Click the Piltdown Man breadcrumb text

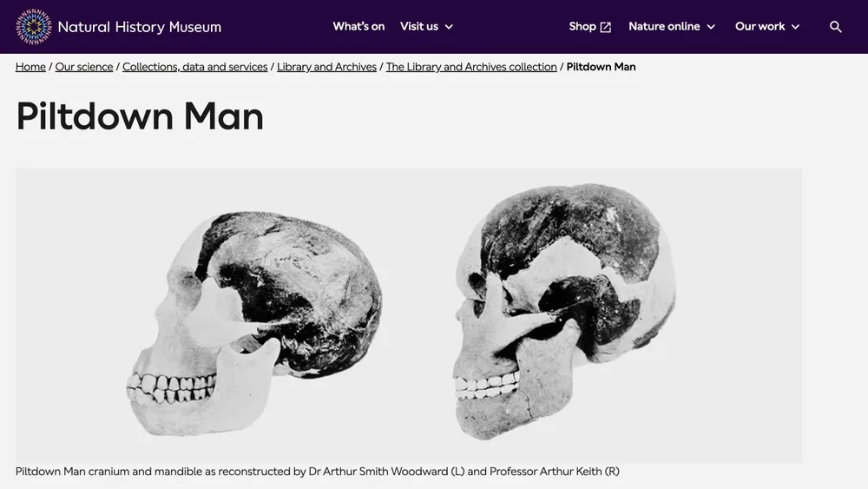pyautogui.click(x=601, y=67)
